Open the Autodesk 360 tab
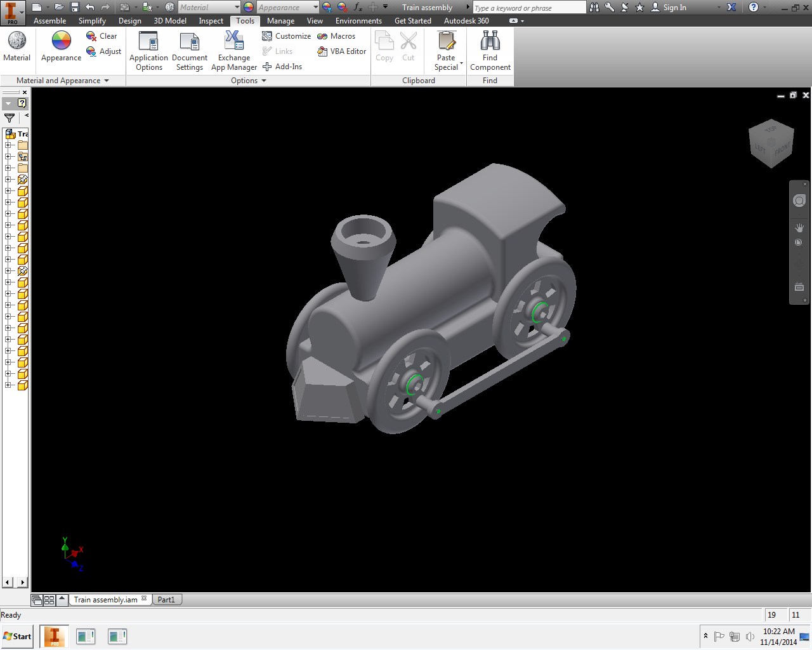The width and height of the screenshot is (812, 650). 466,21
